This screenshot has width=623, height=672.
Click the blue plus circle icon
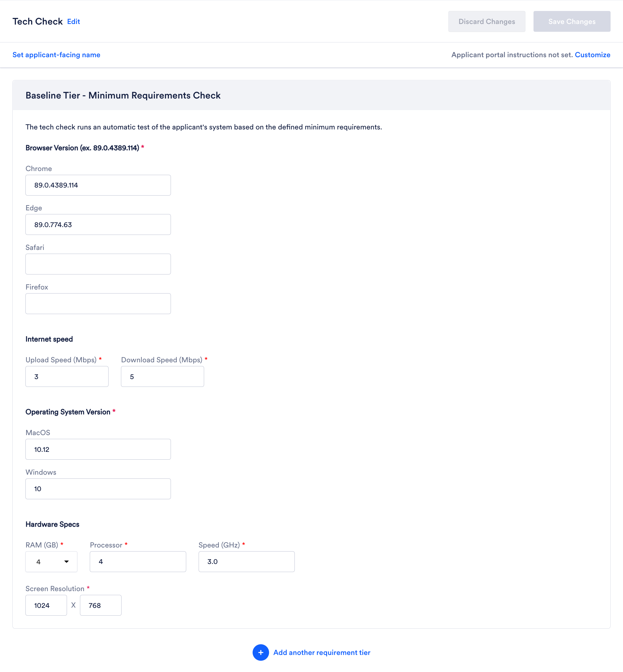click(261, 652)
